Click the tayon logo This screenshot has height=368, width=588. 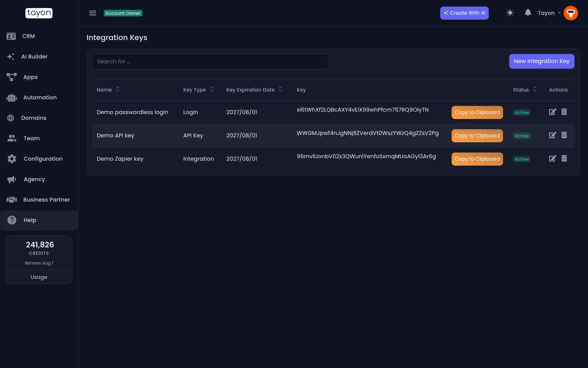[x=39, y=13]
